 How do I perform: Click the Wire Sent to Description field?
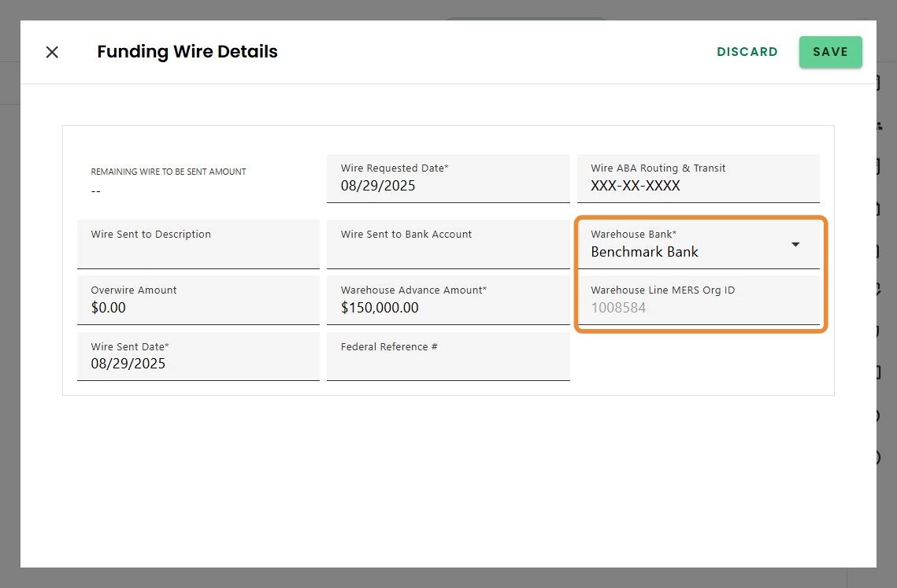pos(198,251)
